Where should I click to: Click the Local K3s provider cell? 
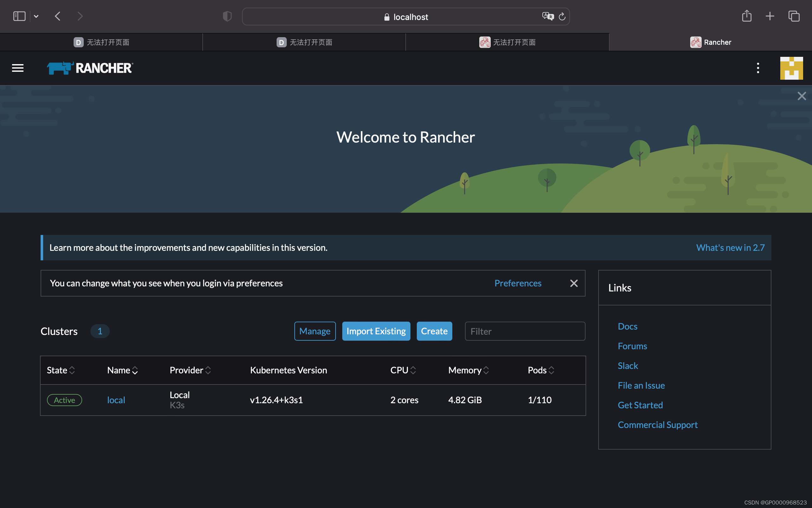[180, 400]
